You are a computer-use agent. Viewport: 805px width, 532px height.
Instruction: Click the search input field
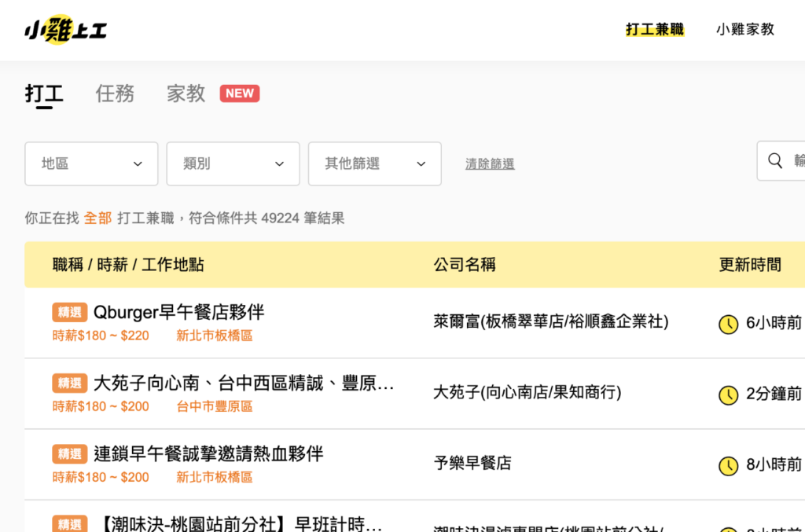pyautogui.click(x=781, y=160)
